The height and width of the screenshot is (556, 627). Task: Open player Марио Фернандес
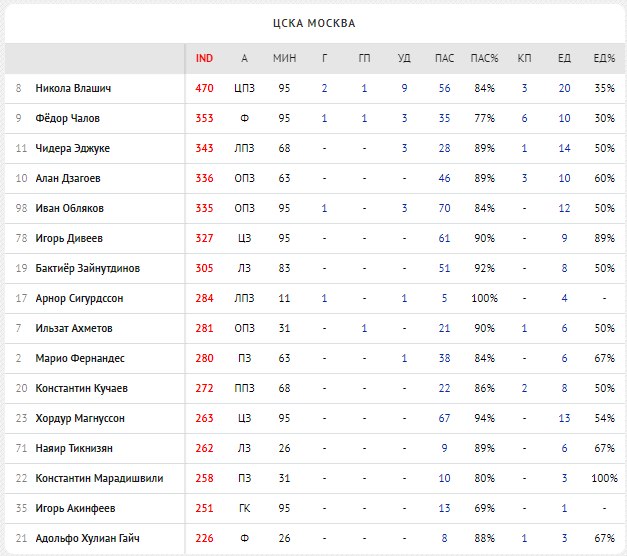click(80, 358)
